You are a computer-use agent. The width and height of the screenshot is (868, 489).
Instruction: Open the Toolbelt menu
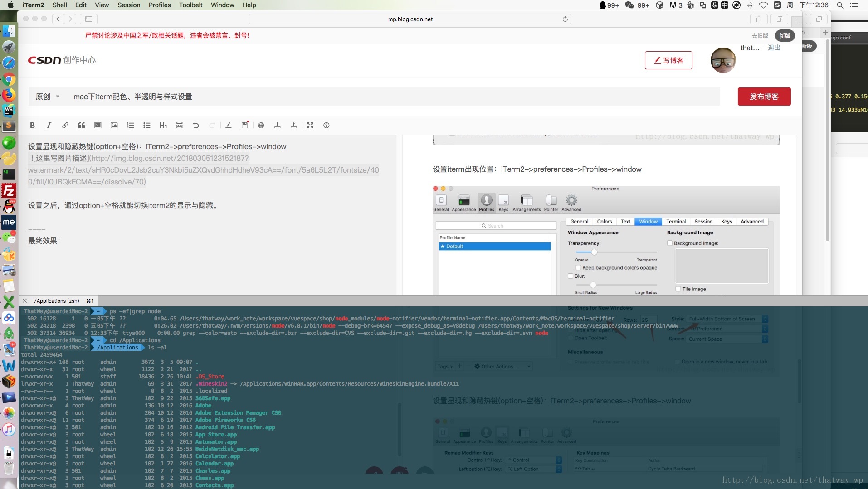190,5
